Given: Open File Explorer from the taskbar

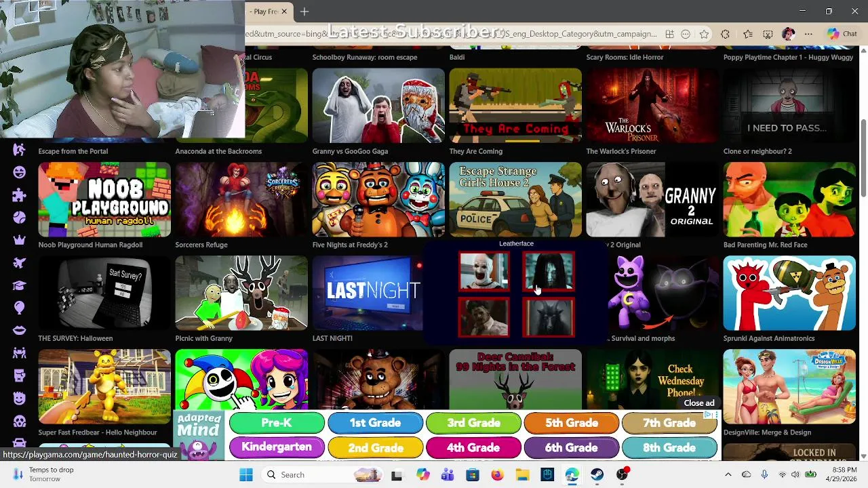Looking at the screenshot, I should (x=522, y=474).
